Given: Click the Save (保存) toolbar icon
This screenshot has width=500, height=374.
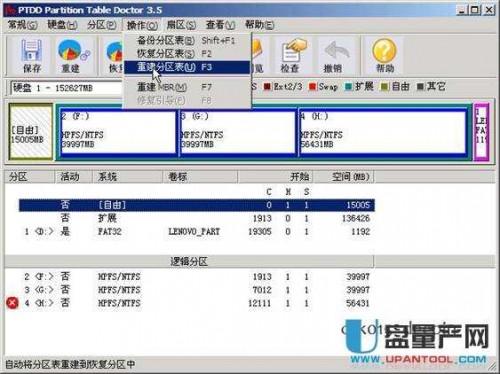Looking at the screenshot, I should [x=31, y=56].
